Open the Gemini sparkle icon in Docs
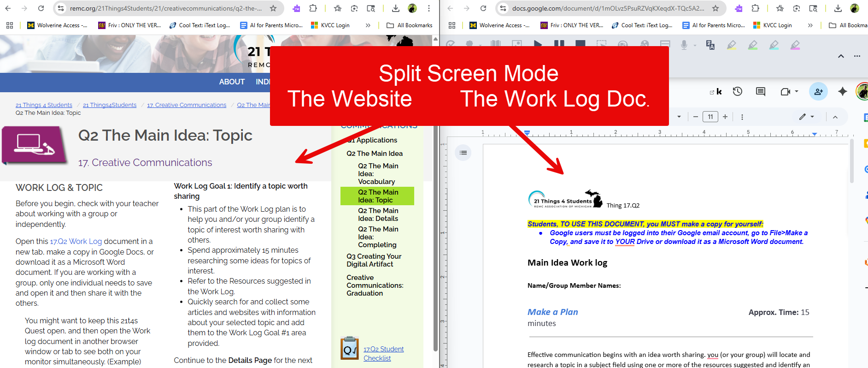 point(843,91)
